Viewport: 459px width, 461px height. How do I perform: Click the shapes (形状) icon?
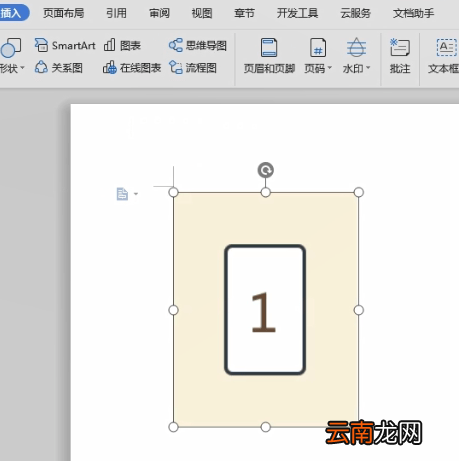click(x=11, y=48)
